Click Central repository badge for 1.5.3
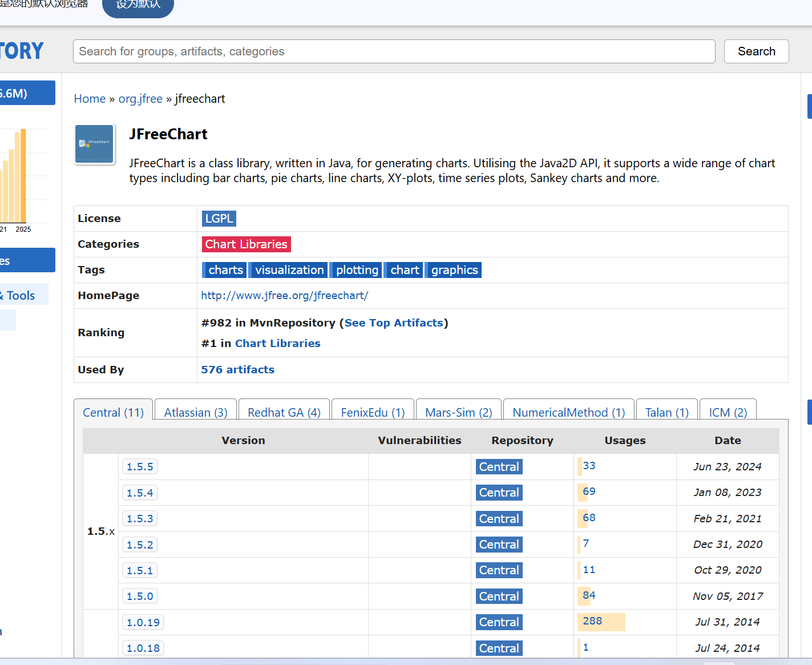Screen dimensions: 812x665 [x=499, y=519]
